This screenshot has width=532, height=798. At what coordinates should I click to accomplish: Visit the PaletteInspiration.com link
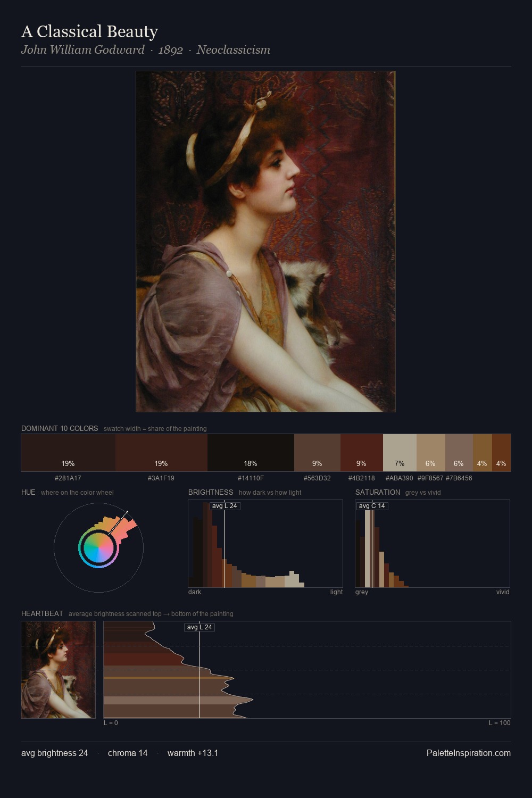[469, 753]
